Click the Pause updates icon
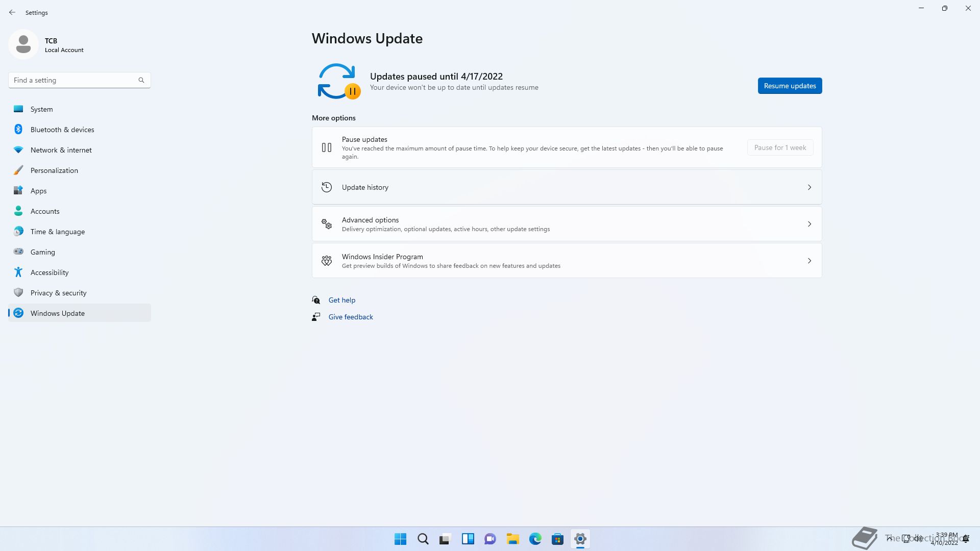This screenshot has width=980, height=551. (x=327, y=147)
